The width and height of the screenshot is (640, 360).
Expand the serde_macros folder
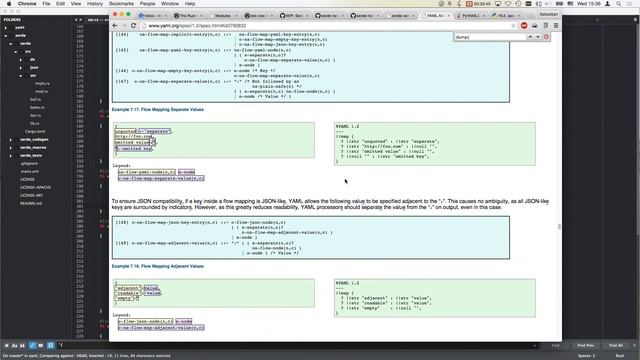11,148
